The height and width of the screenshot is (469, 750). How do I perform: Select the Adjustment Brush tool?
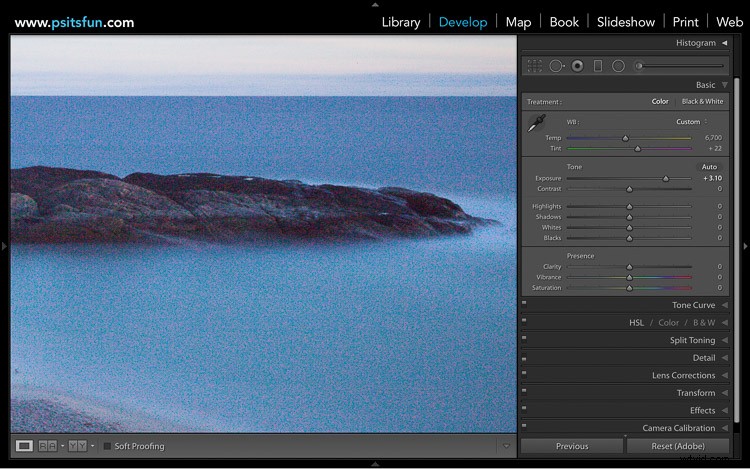[679, 66]
